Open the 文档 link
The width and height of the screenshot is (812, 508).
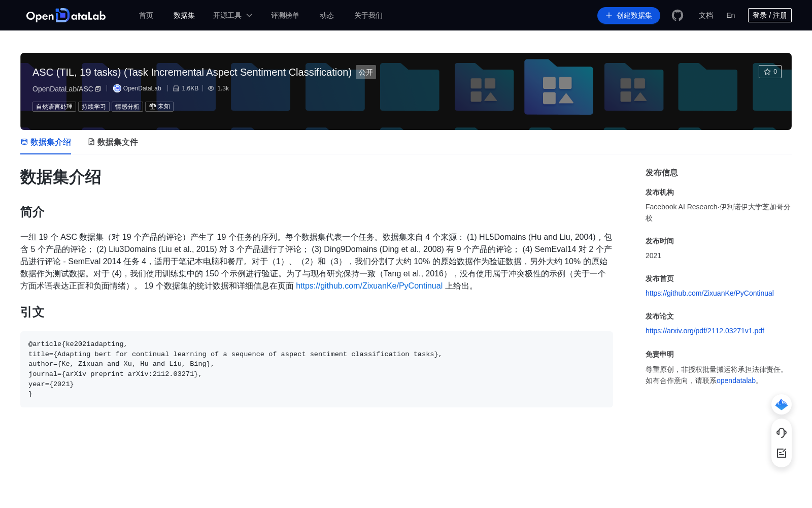pos(706,15)
